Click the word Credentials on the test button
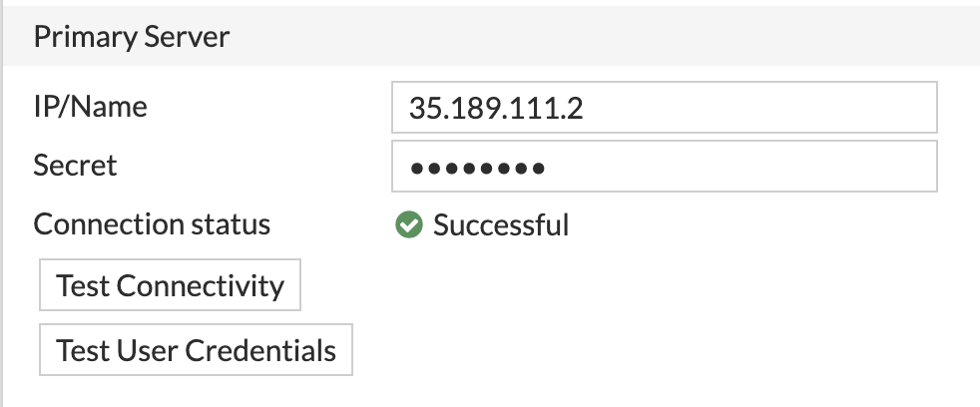 260,350
